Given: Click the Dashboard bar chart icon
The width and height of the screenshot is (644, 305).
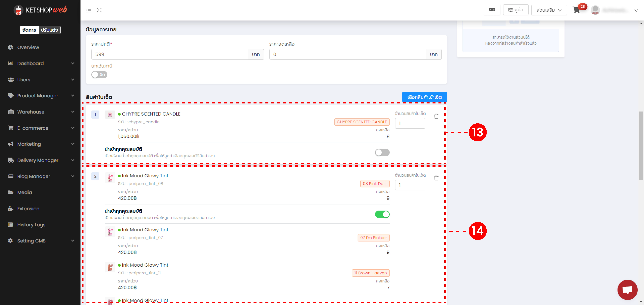Looking at the screenshot, I should (x=10, y=63).
